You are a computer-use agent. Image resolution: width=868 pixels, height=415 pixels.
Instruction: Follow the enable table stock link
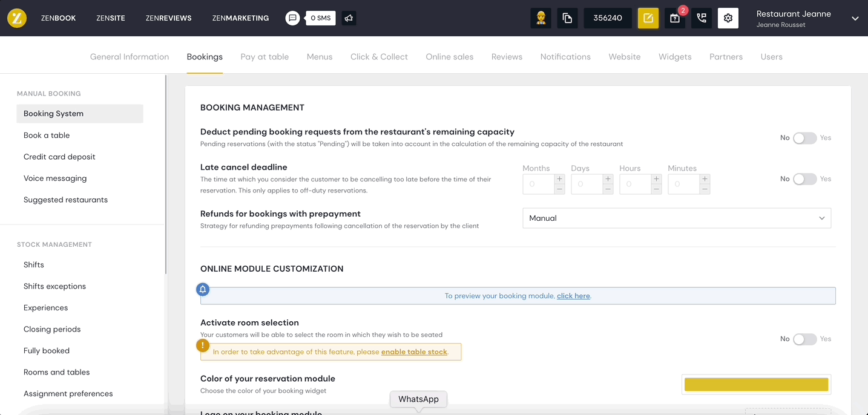[414, 352]
